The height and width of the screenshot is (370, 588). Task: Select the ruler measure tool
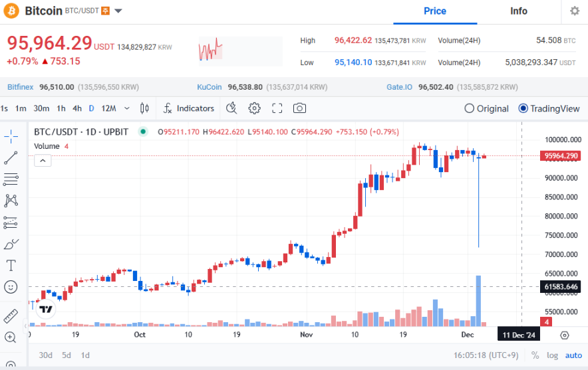click(x=11, y=316)
